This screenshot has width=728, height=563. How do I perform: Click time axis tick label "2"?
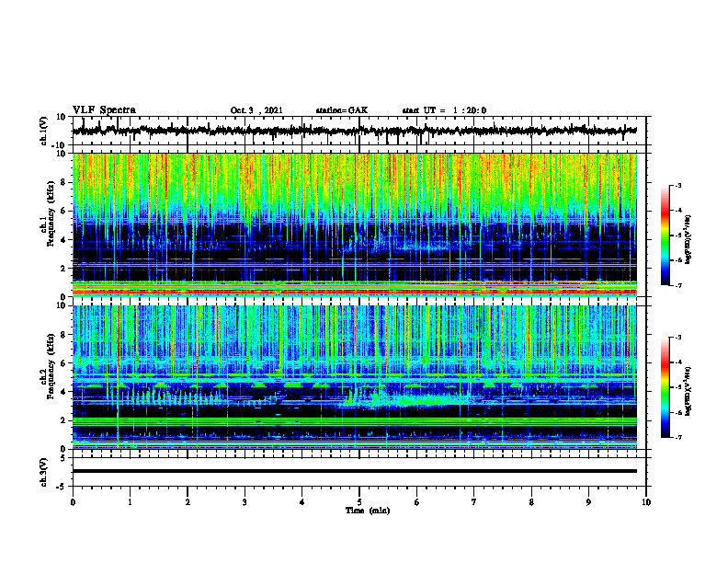(188, 502)
